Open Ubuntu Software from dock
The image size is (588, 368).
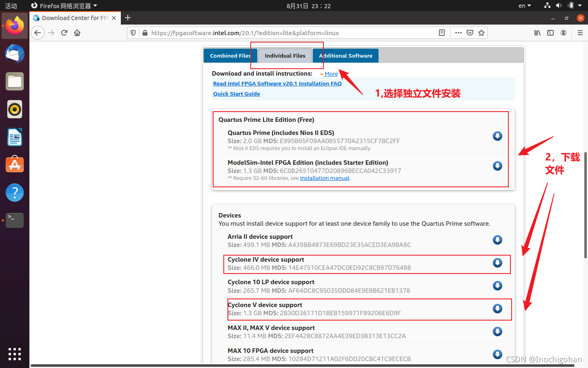15,165
